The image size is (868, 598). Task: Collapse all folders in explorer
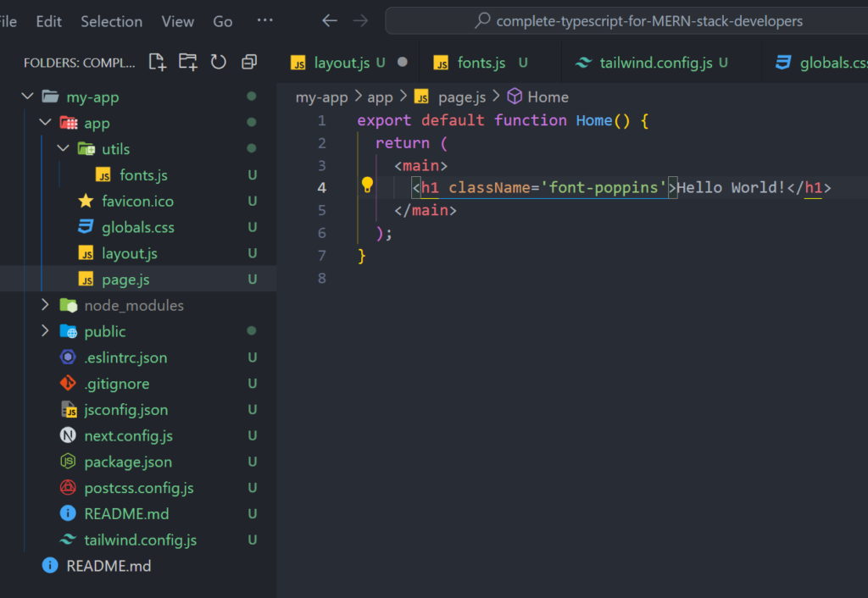click(249, 62)
